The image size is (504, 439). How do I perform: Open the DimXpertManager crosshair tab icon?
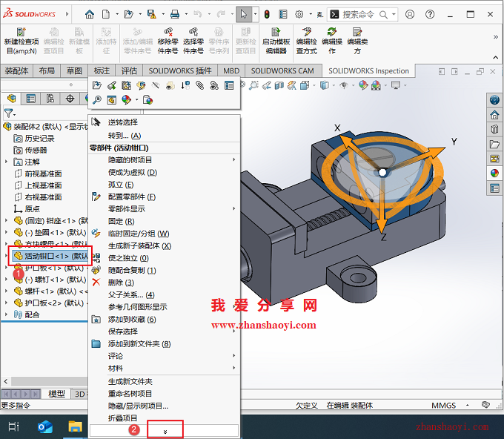pos(70,99)
